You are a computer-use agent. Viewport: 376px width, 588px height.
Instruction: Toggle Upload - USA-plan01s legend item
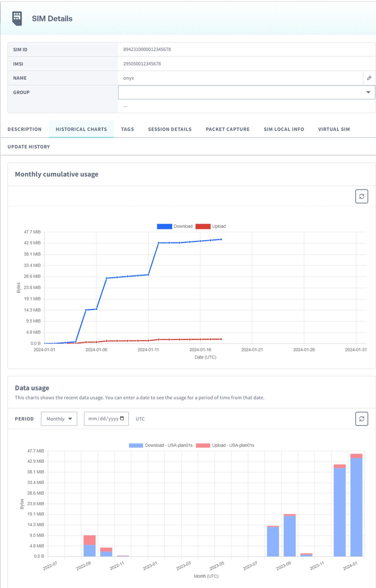(225, 446)
